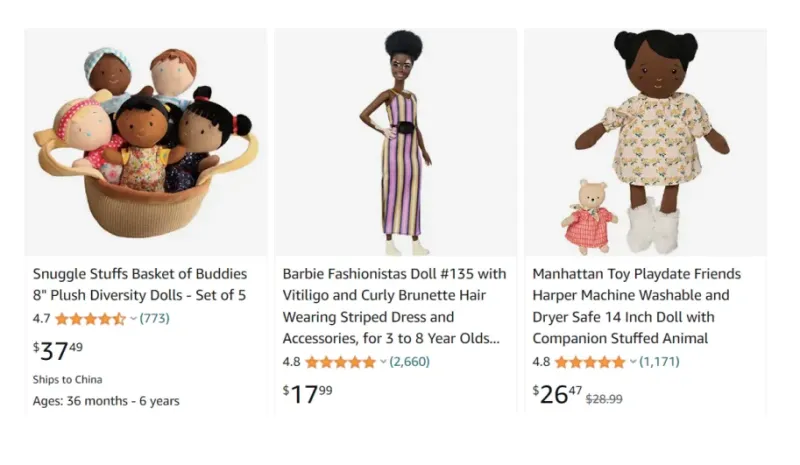Expand rating breakdown chevron for Barbie doll

383,362
